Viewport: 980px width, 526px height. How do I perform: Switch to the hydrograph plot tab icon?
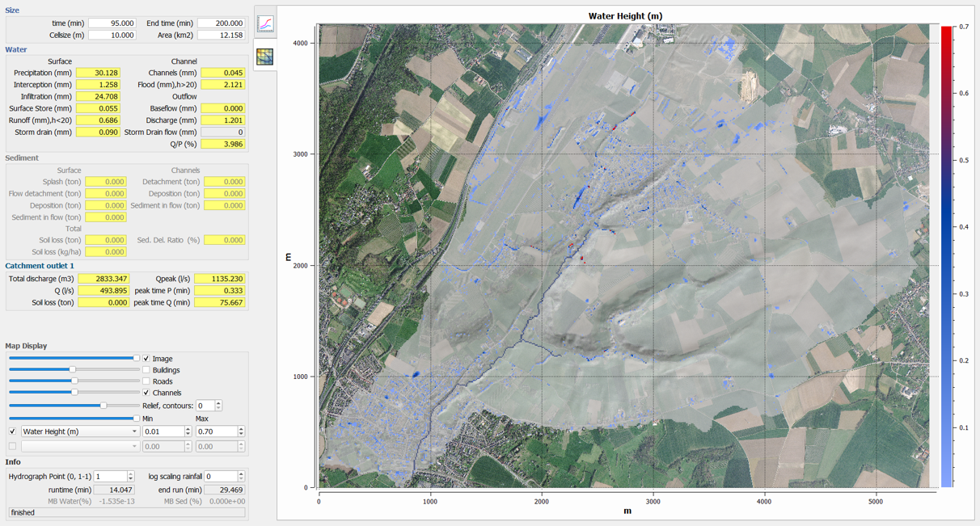tap(264, 24)
